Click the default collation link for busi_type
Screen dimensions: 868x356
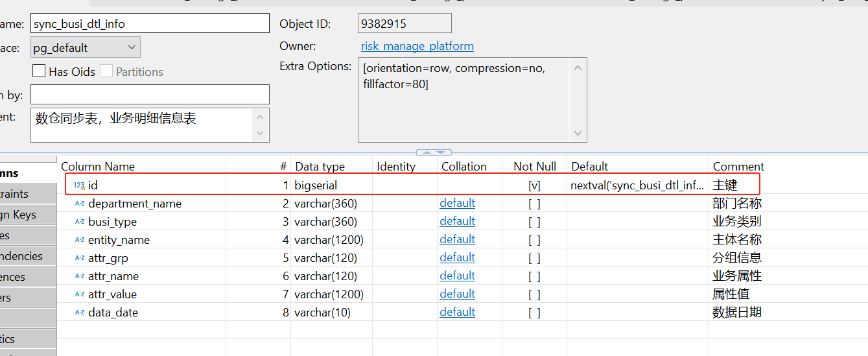tap(457, 221)
